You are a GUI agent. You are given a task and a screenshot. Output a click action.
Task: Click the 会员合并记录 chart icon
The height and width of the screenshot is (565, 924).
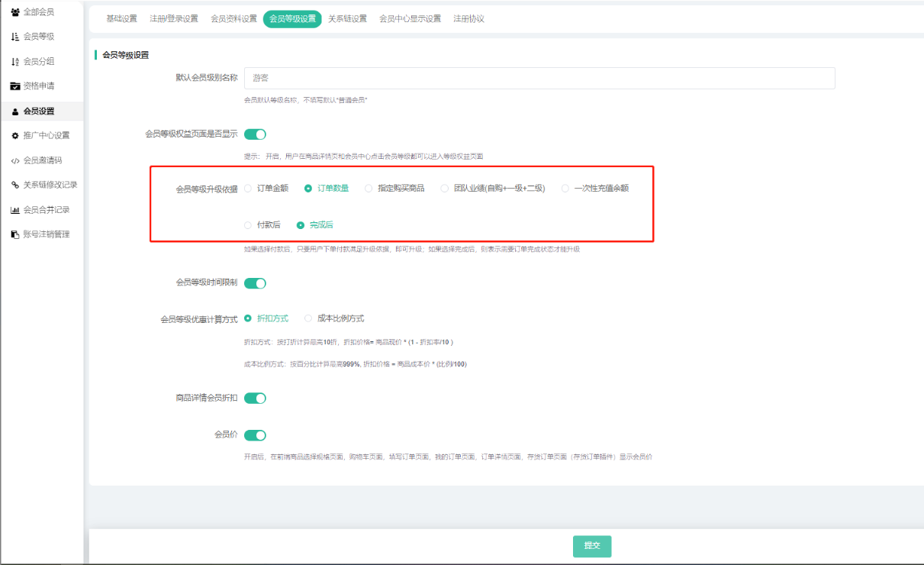pos(15,210)
